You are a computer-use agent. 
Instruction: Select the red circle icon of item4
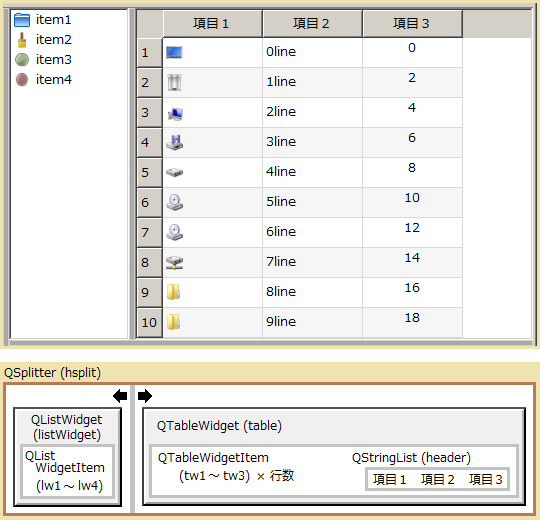coord(22,80)
